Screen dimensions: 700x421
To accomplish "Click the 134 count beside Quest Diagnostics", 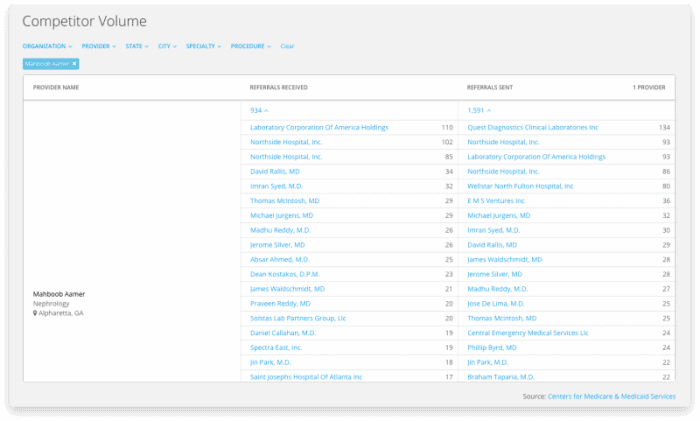I will pos(664,127).
